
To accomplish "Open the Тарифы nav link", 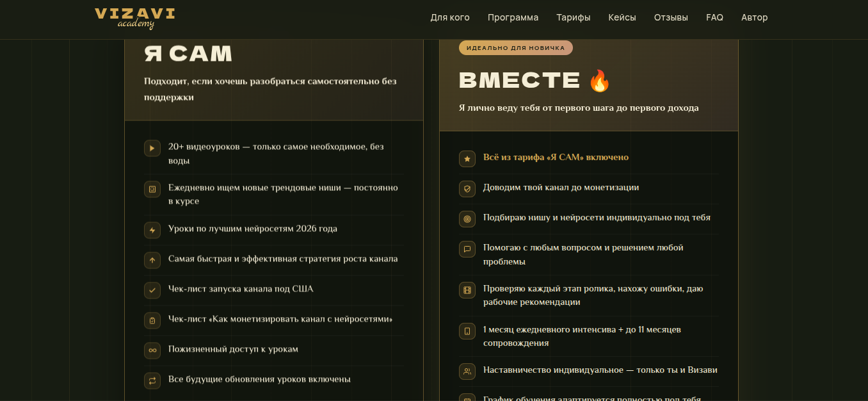I will pos(573,17).
